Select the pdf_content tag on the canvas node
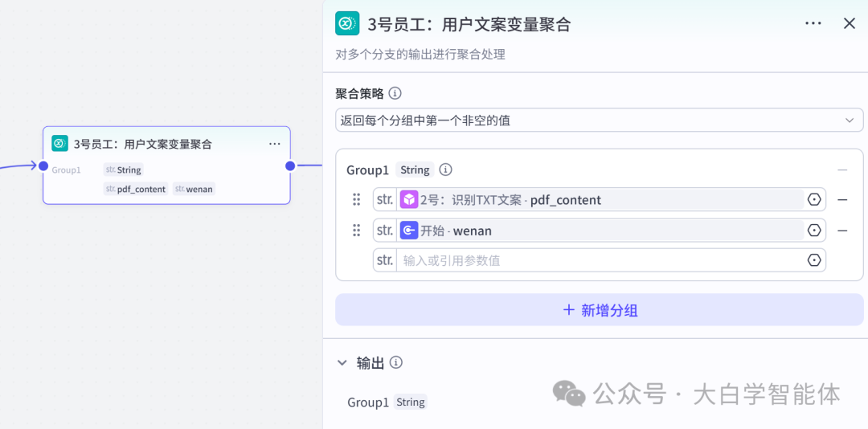Screen dimensions: 868x429 [136, 190]
